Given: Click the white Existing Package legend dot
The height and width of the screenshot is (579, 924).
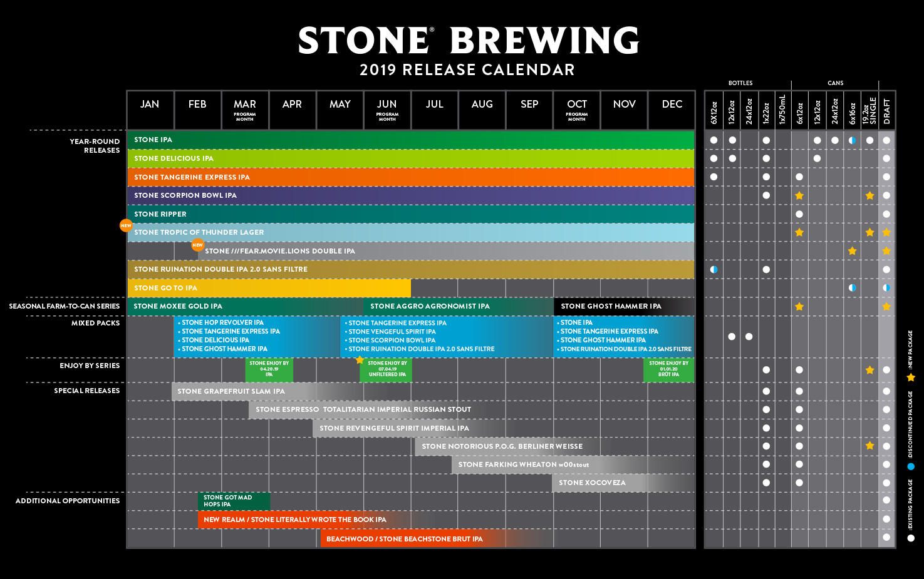Looking at the screenshot, I should pos(911,538).
